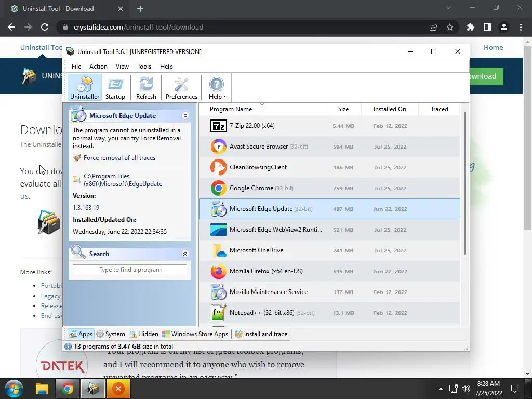Select the CleanBrowsingClient icon
Screen dimensions: 532x399
click(x=218, y=167)
